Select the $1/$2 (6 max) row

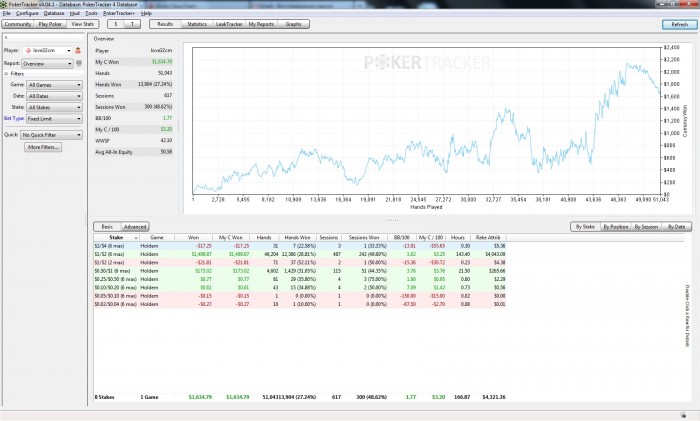point(300,254)
